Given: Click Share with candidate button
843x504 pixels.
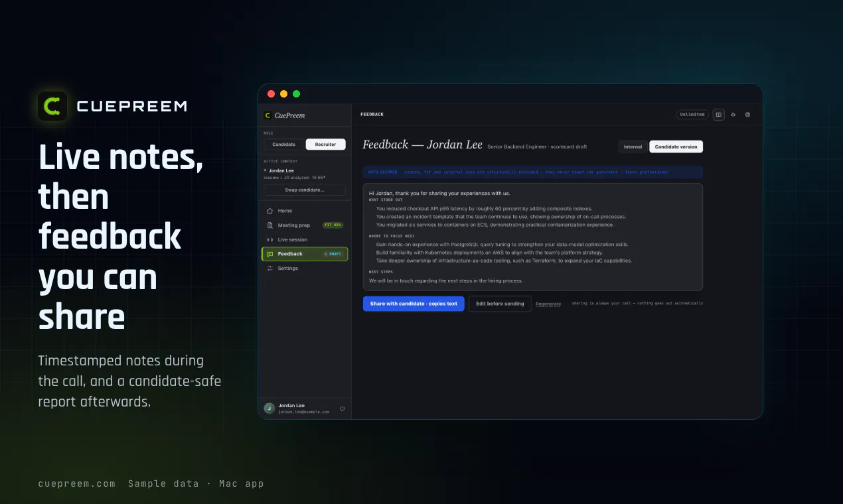Looking at the screenshot, I should tap(414, 304).
